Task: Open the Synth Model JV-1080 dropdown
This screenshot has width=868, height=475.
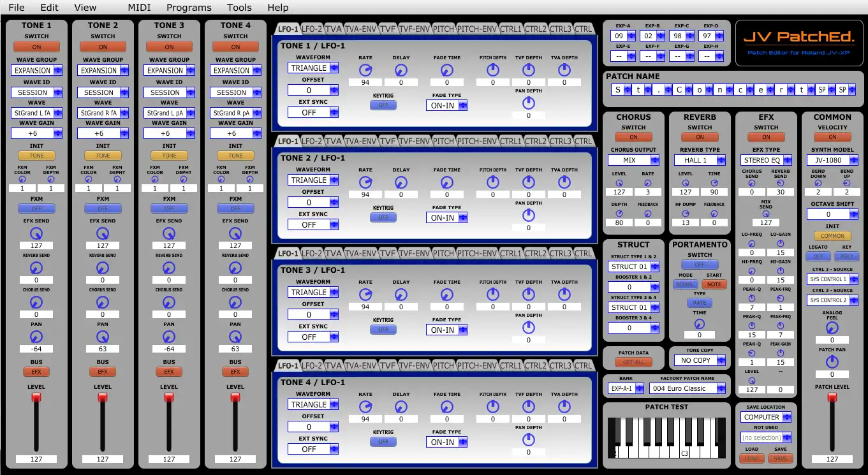Action: click(832, 160)
